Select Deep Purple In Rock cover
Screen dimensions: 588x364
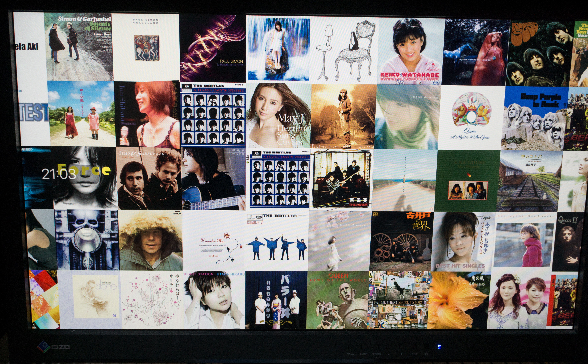click(x=535, y=118)
